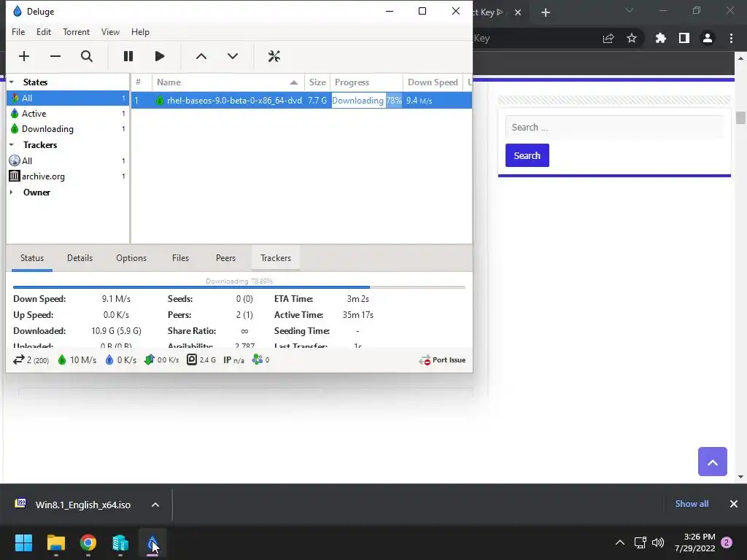Open the filter search magnifier icon

tap(87, 56)
